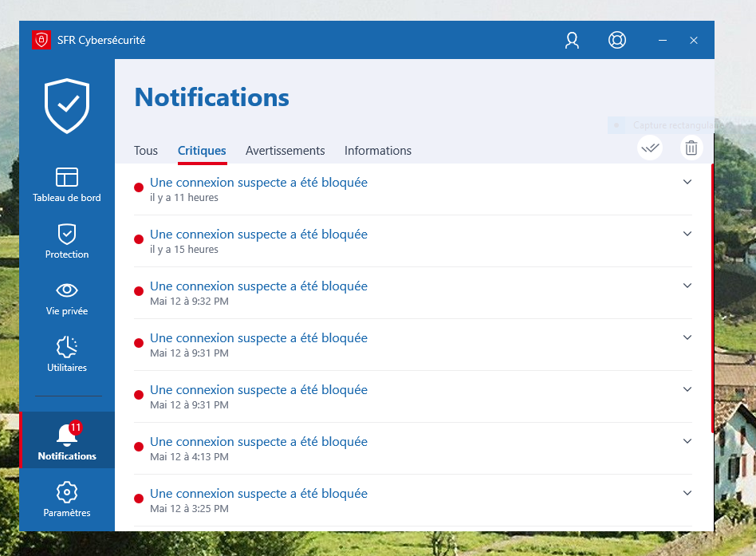
Task: Open the Utilitaires section
Action: click(67, 354)
